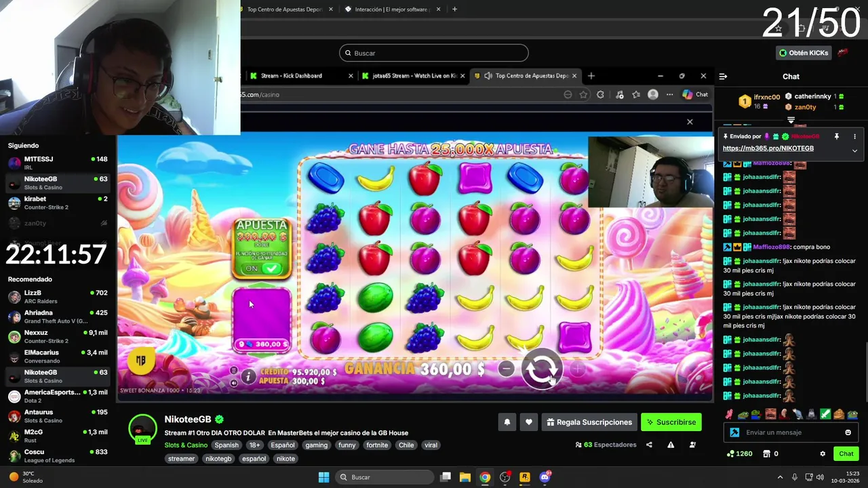Click the yellow MB logo badge
Screen dimensions: 868x488
tap(140, 361)
